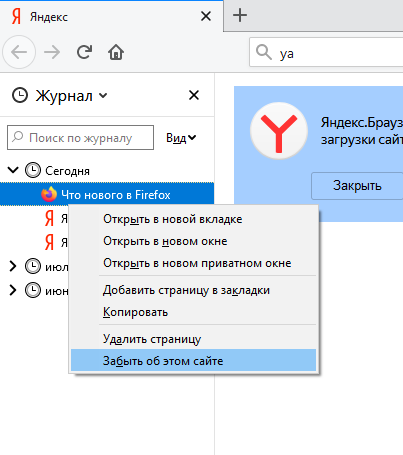Expand the июл history group
This screenshot has height=455, width=403.
click(13, 266)
